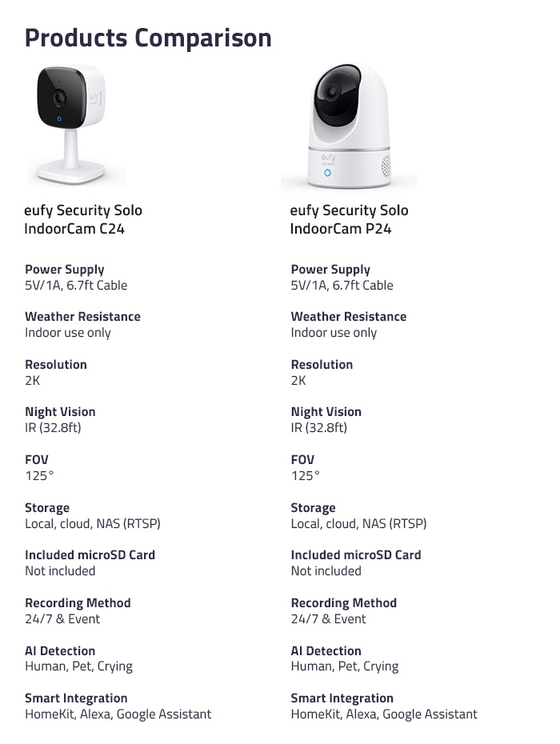Click the P24 125° FOV value

pyautogui.click(x=305, y=475)
